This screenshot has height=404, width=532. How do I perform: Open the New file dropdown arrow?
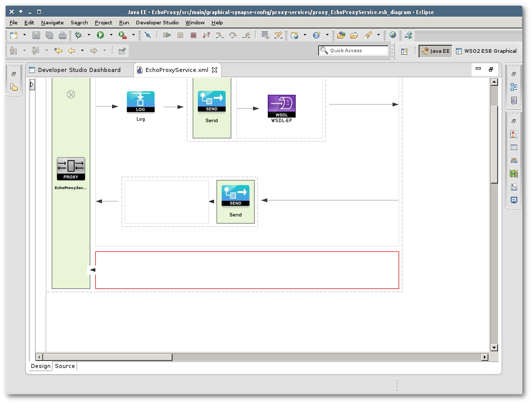[24, 35]
